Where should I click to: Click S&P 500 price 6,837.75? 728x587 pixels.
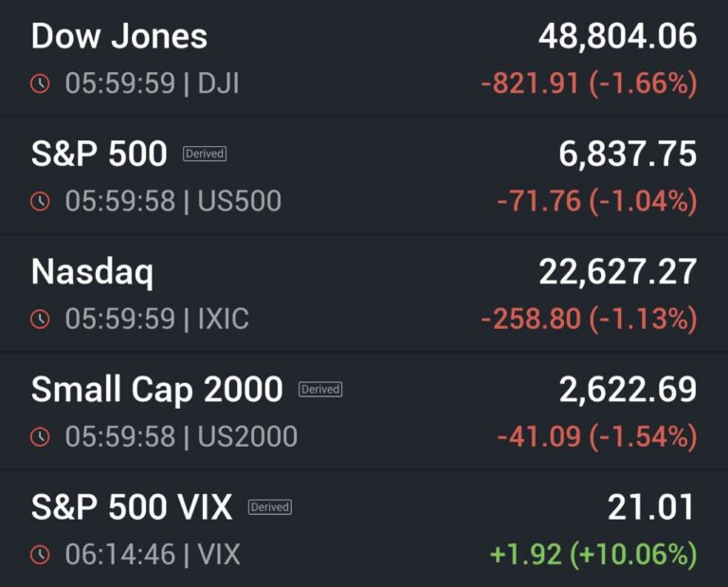(x=628, y=154)
